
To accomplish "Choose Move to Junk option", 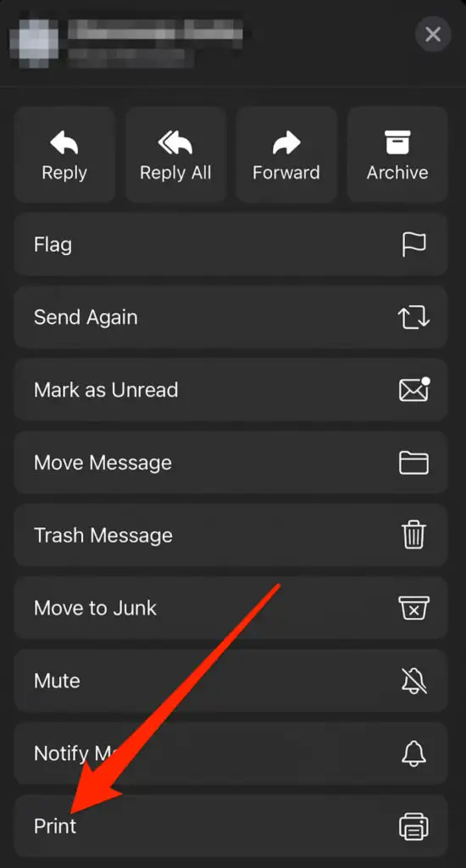I will coord(230,608).
